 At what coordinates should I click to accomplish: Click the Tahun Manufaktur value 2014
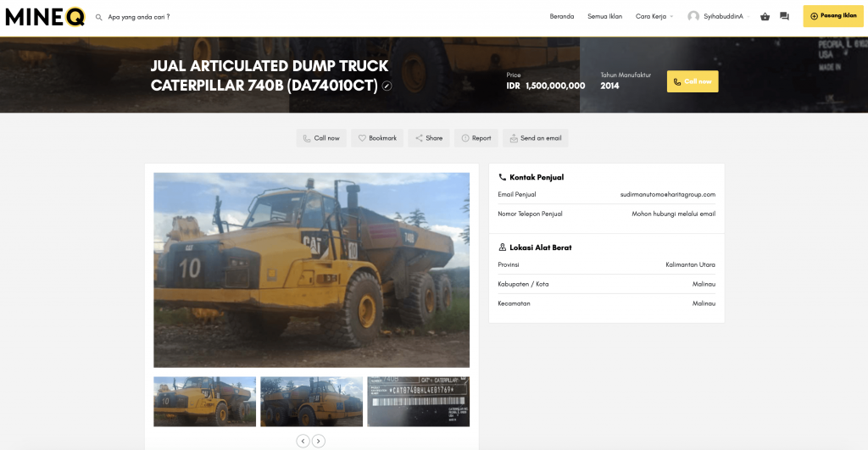[609, 86]
